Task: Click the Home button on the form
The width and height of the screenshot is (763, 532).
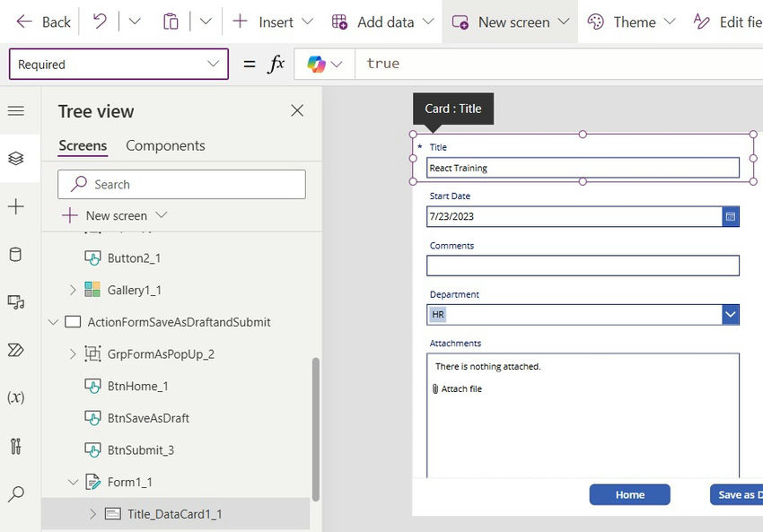Action: (629, 494)
